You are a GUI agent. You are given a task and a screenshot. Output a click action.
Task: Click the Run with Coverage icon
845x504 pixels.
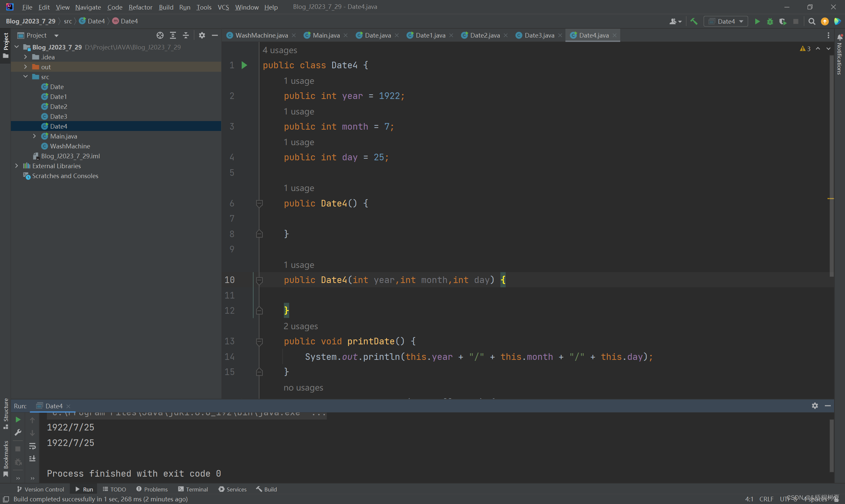[783, 21]
